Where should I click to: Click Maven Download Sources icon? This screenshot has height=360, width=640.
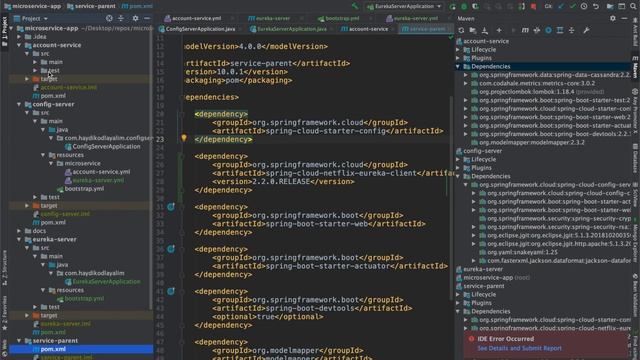(484, 30)
